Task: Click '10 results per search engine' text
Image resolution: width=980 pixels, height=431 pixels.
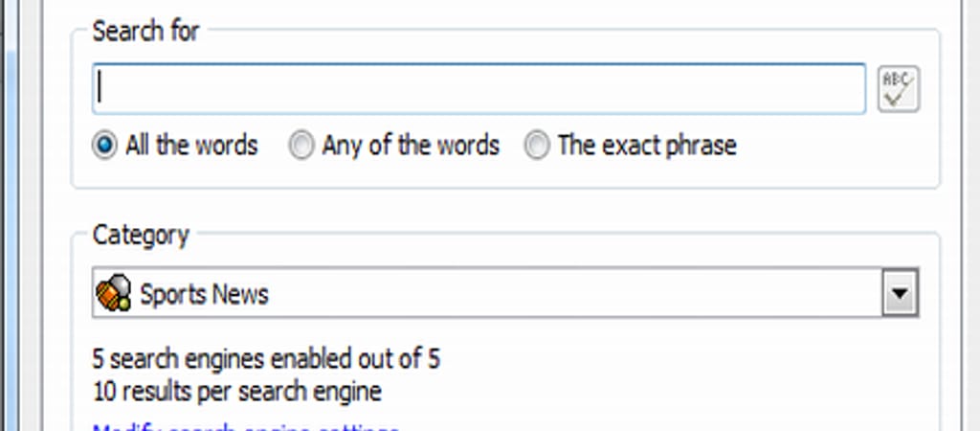Action: click(237, 391)
